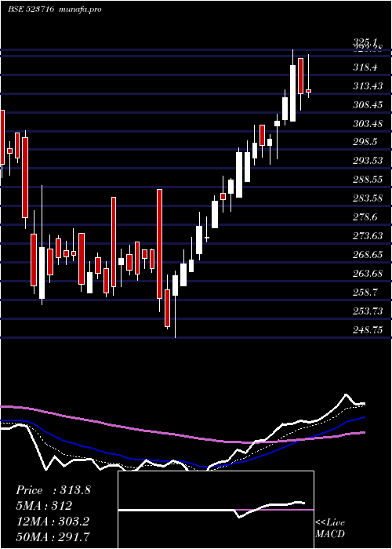This screenshot has width=392, height=549.
Task: Click the 308.45 price level label
Action: point(368,104)
